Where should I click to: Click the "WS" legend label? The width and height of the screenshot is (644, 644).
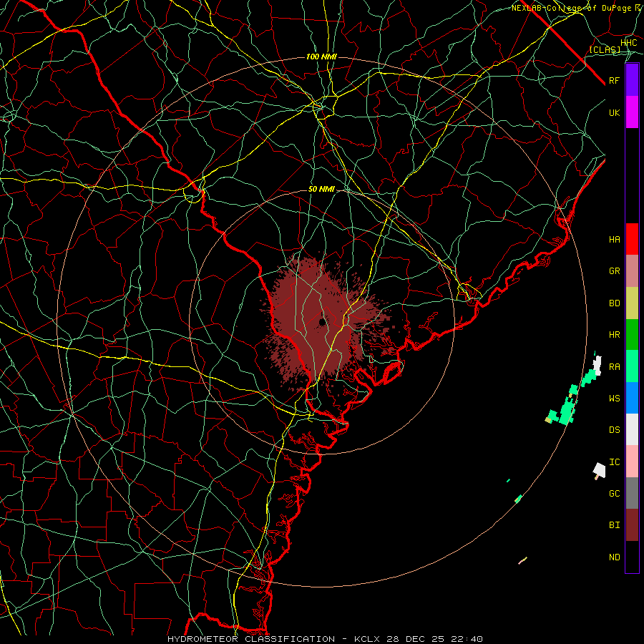click(x=614, y=399)
